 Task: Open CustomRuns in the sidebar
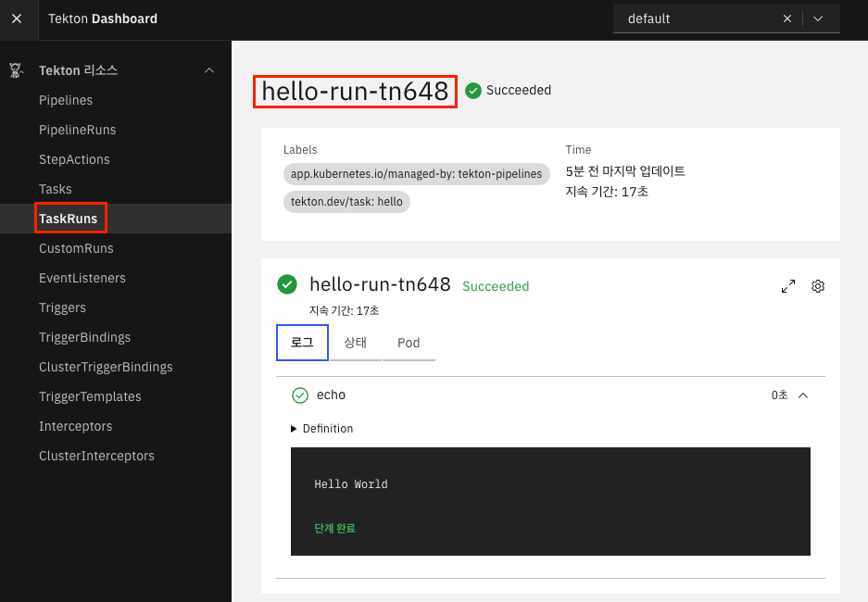pyautogui.click(x=76, y=248)
